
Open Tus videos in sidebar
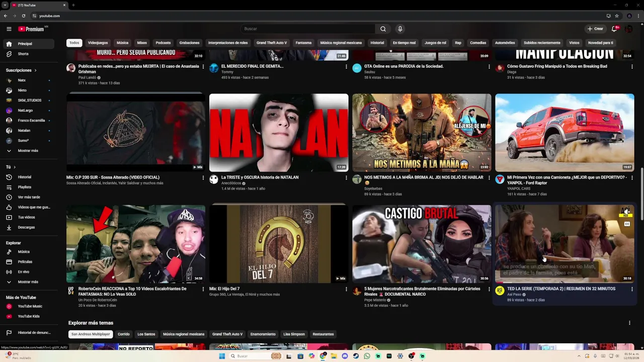coord(28,217)
